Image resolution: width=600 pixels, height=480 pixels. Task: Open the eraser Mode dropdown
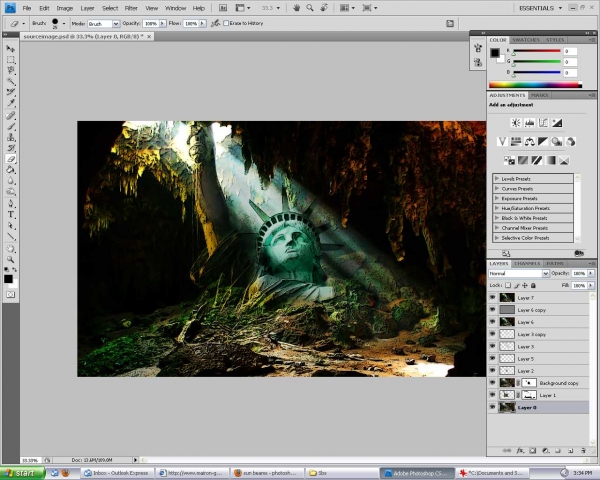click(x=116, y=24)
